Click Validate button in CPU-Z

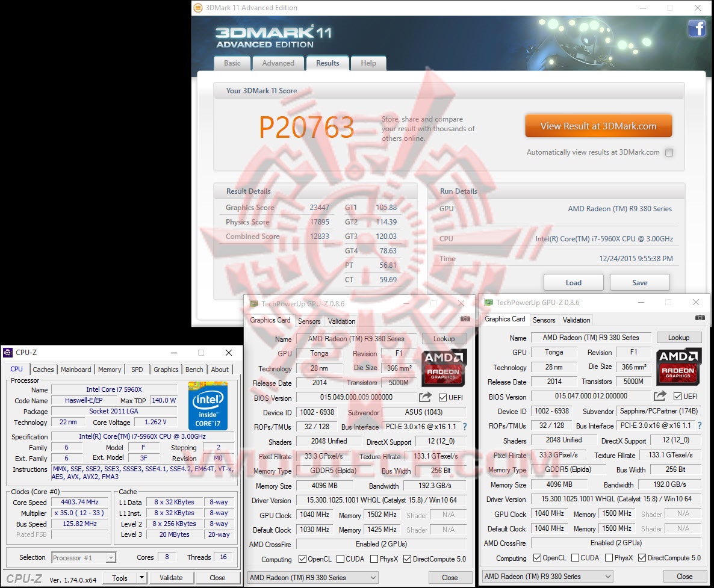pyautogui.click(x=171, y=578)
